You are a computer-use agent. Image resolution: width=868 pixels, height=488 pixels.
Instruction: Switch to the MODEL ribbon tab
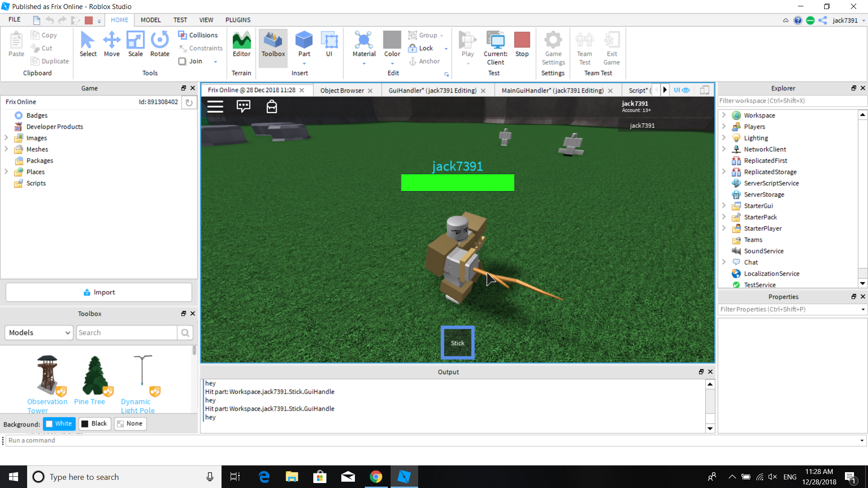151,20
